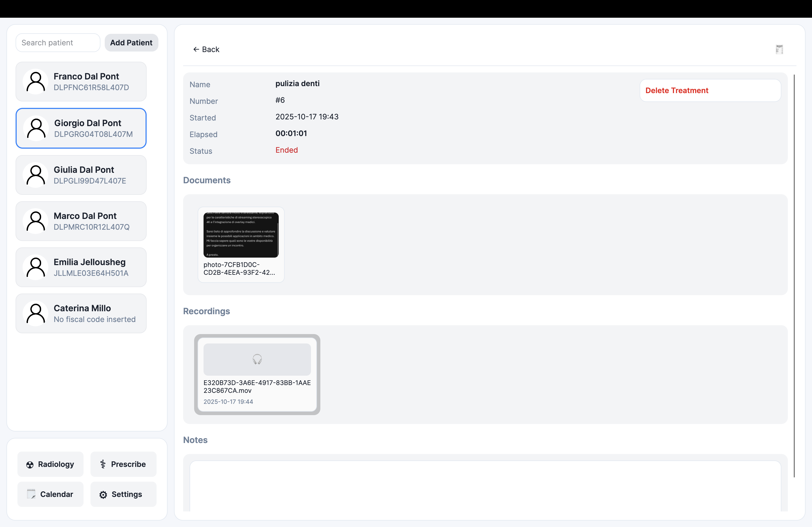Open the photo-7CFB1D0C document thumbnail
Screen dimensions: 812x527
(241, 235)
